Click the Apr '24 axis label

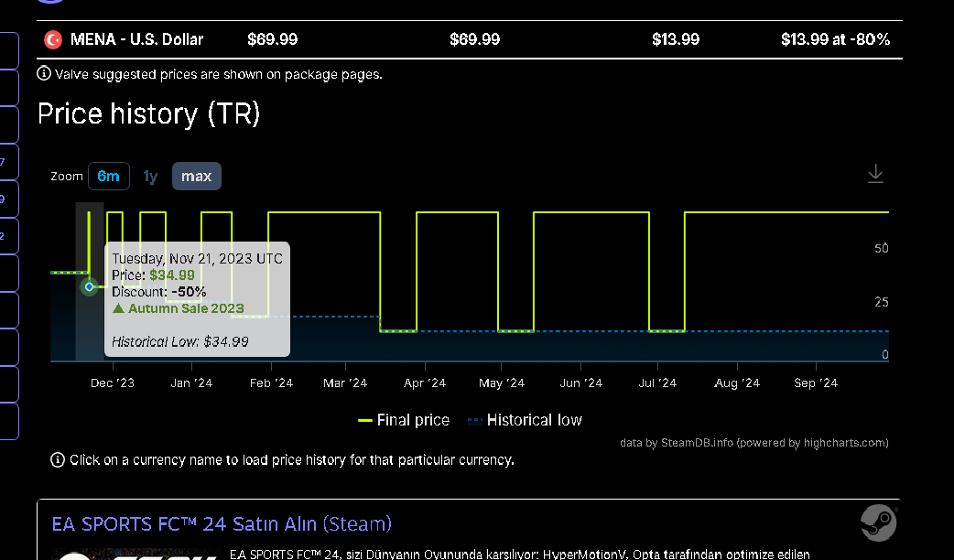(425, 383)
